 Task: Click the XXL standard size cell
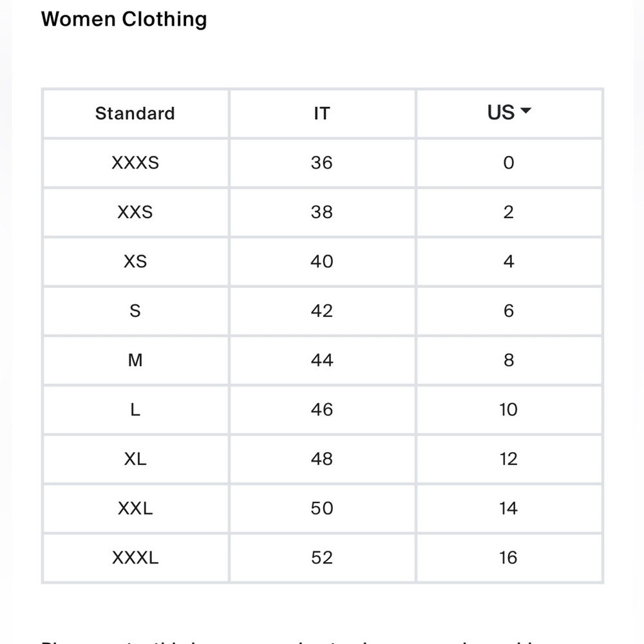pyautogui.click(x=135, y=509)
